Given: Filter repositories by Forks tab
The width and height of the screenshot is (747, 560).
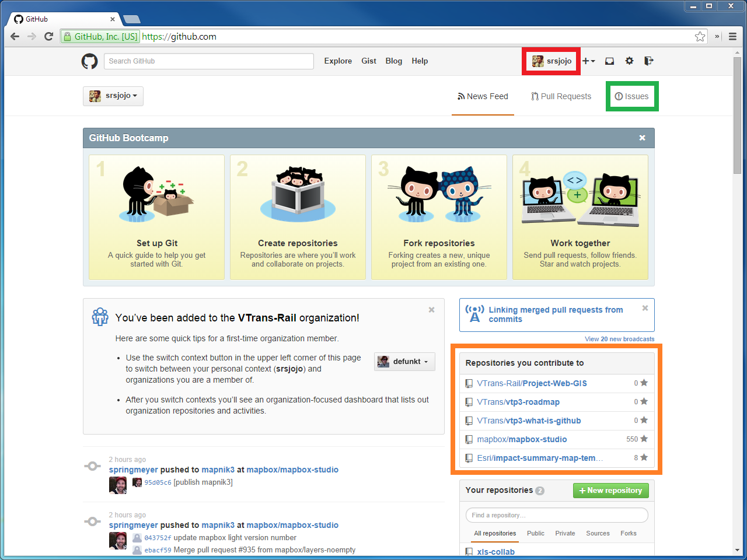Looking at the screenshot, I should point(629,533).
